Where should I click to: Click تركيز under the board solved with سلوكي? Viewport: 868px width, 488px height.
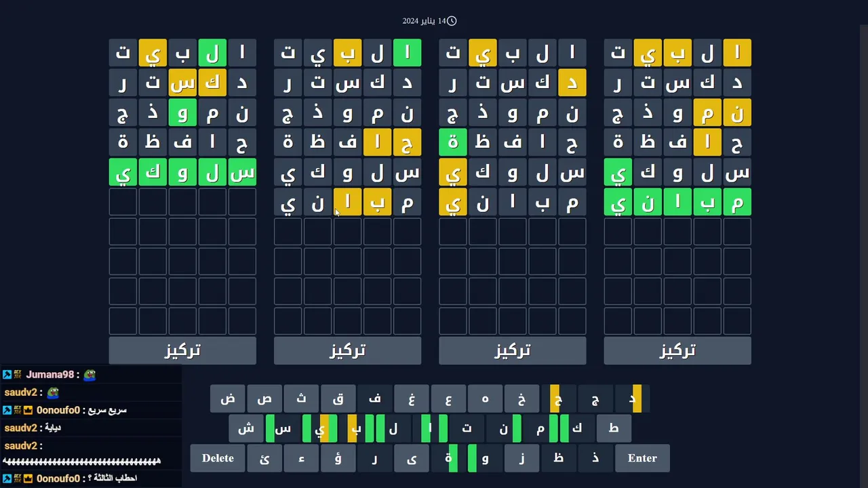tap(182, 350)
